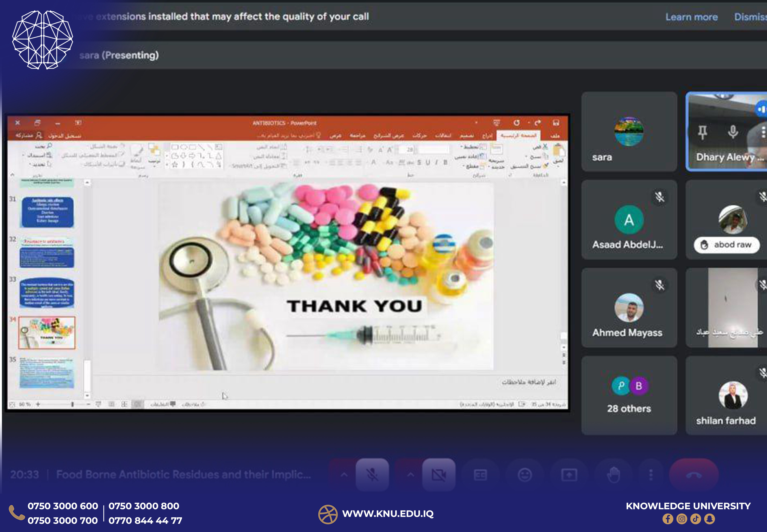The width and height of the screenshot is (767, 532).
Task: Click the Redo arrow in PowerPoint title bar
Action: [x=537, y=123]
